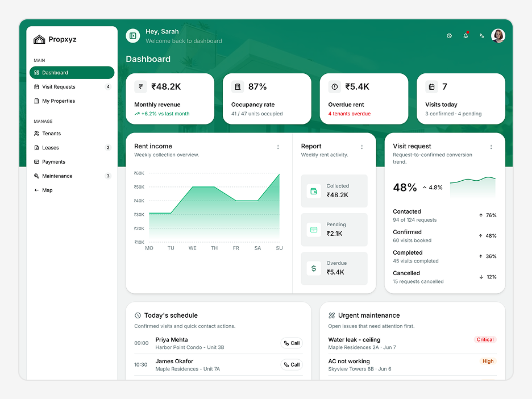The height and width of the screenshot is (399, 532).
Task: Click the SU peak on Rent income chart
Action: tap(279, 174)
